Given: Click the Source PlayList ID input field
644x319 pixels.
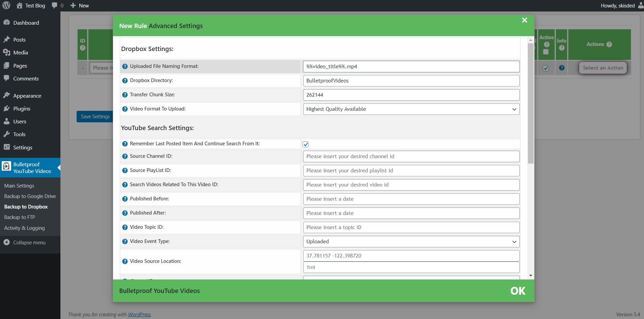Looking at the screenshot, I should click(411, 171).
